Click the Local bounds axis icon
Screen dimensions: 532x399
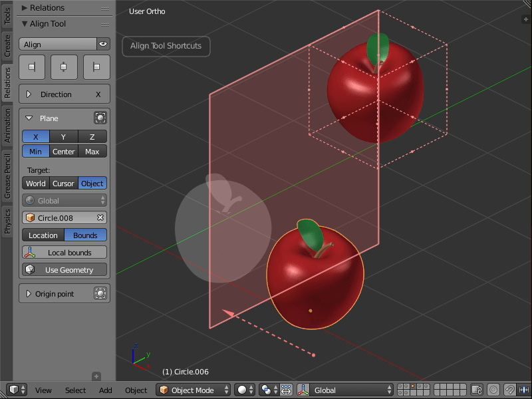pyautogui.click(x=29, y=252)
